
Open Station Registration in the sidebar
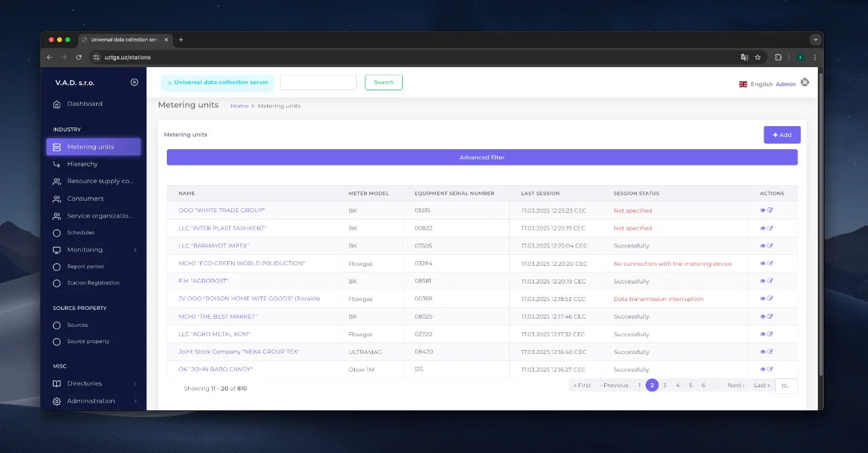click(x=93, y=283)
